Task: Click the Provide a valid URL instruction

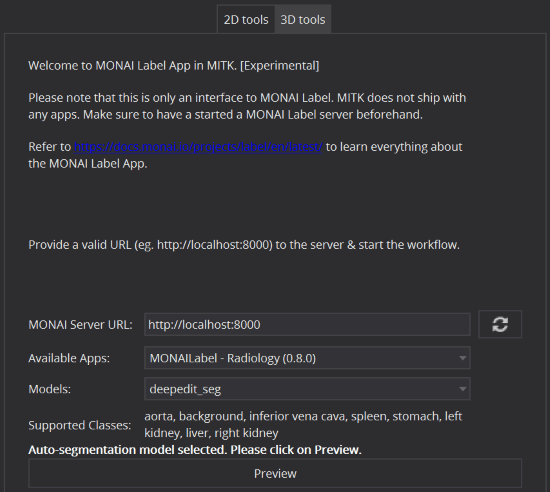Action: coord(244,244)
